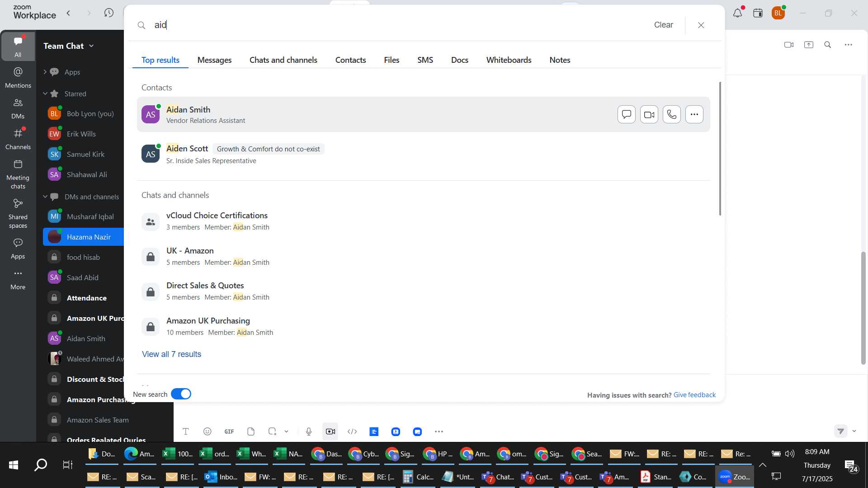The width and height of the screenshot is (868, 488).
Task: Open the DMs sidebar section
Action: tap(18, 108)
